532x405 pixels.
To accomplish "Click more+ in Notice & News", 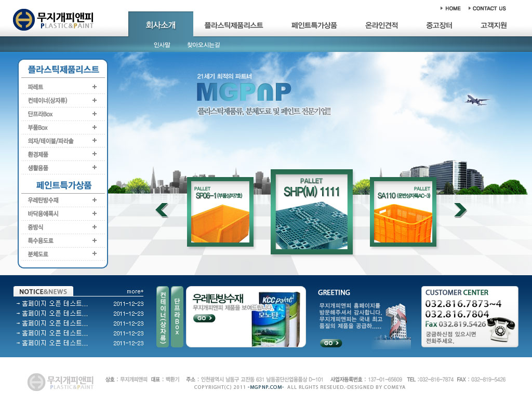I will (x=135, y=291).
